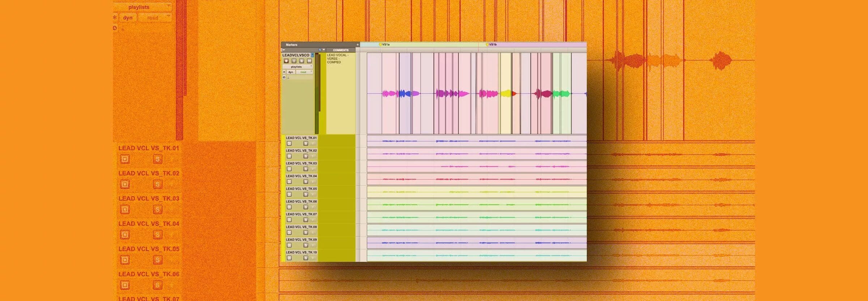This screenshot has height=301, width=868.
Task: Click the freeze snowflake icon on LEADVCLVSCO
Action: (284, 72)
